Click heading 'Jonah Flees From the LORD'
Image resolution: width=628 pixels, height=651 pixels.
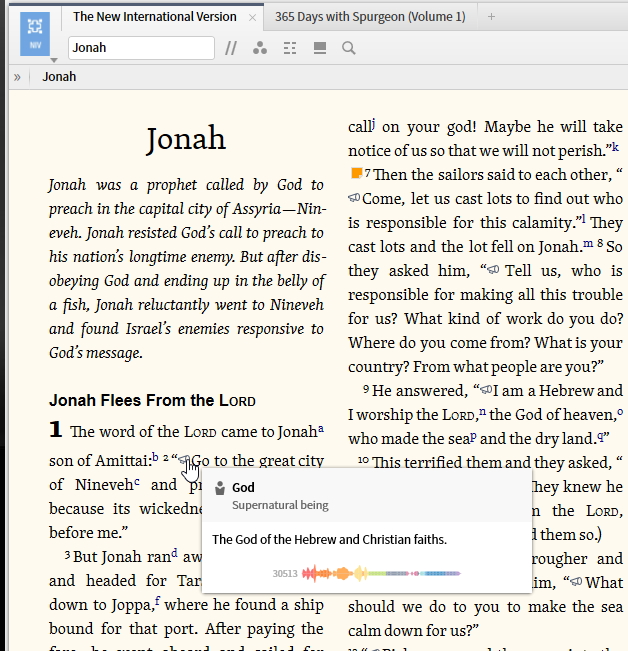tap(152, 400)
